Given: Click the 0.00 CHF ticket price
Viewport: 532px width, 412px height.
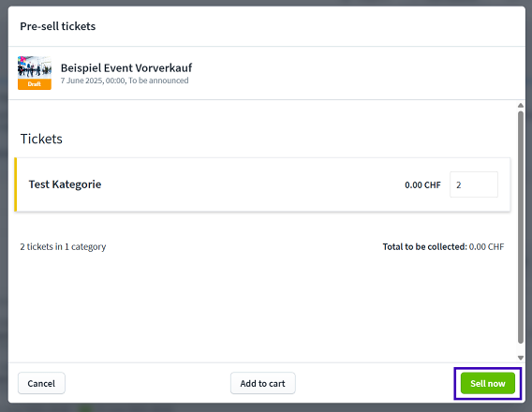Looking at the screenshot, I should (x=422, y=184).
